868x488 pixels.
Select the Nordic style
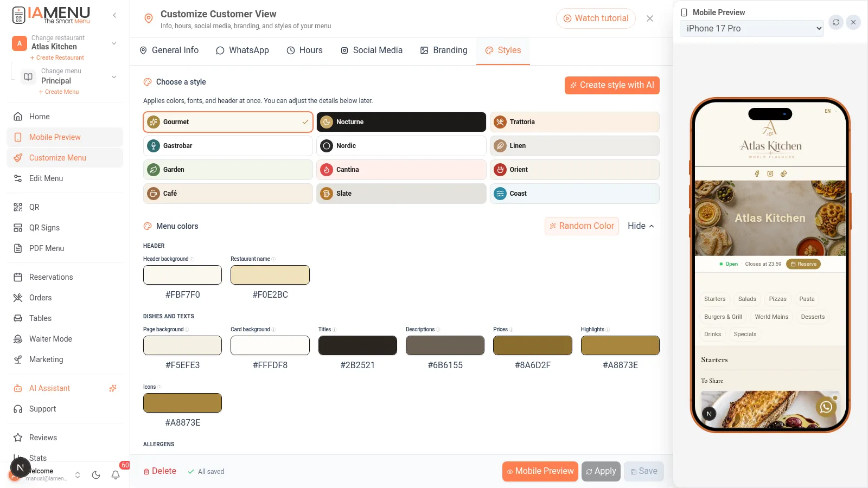pos(401,146)
